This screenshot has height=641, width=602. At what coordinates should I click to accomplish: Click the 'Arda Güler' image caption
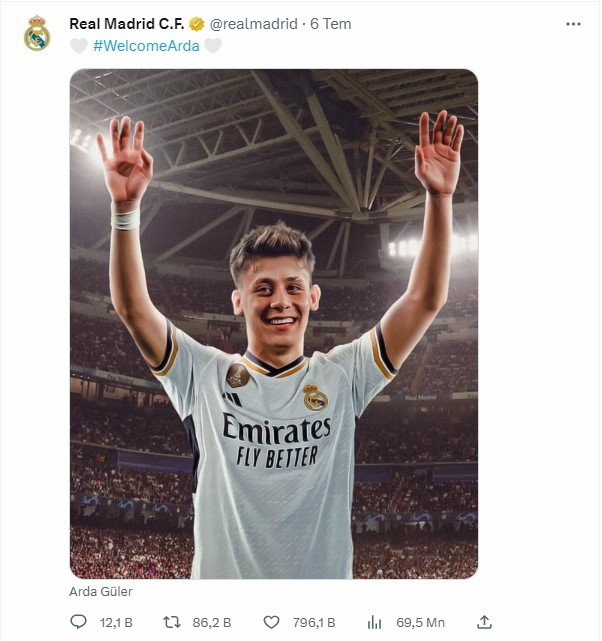[101, 591]
